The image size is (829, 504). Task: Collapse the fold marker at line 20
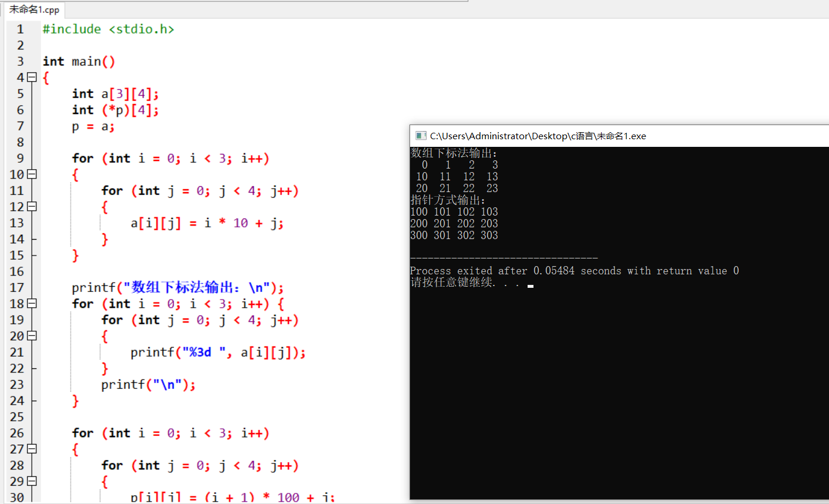[32, 335]
